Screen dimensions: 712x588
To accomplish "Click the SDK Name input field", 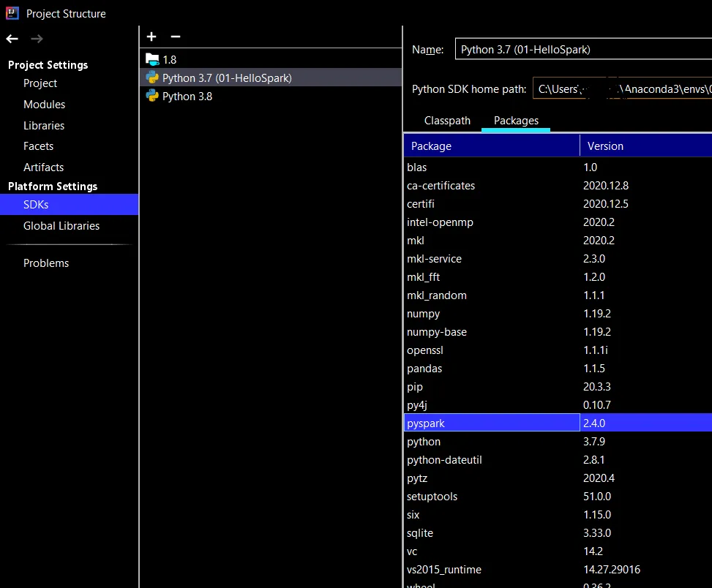I will 583,50.
